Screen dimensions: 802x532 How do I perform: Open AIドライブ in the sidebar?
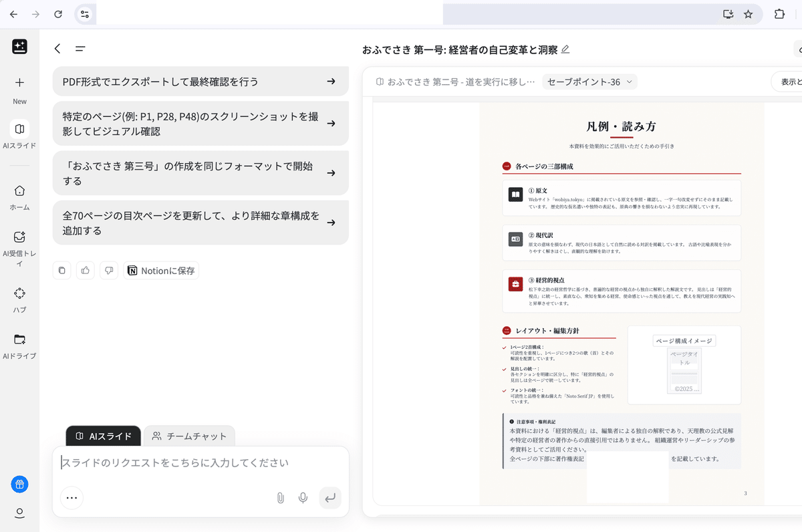click(19, 346)
